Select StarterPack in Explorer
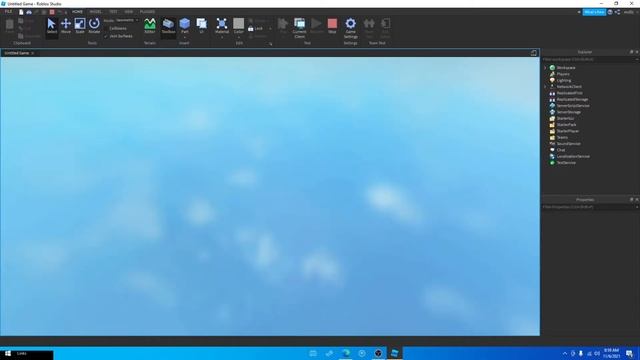 (x=566, y=124)
